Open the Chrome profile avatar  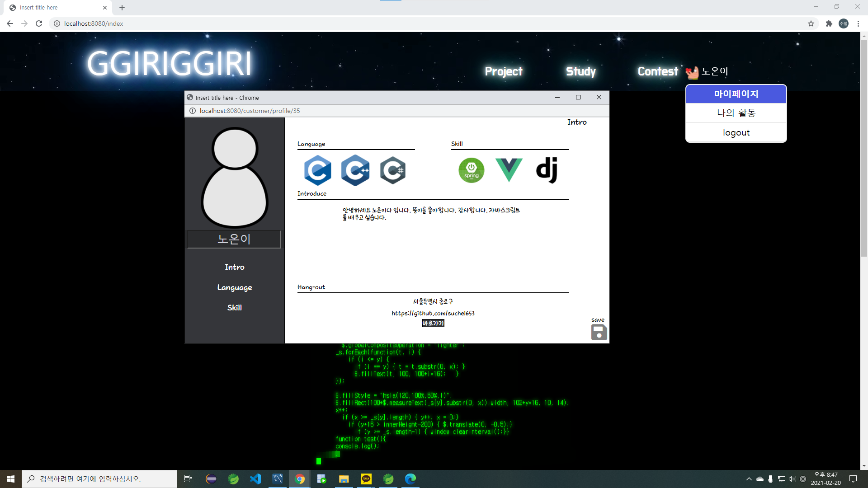tap(844, 23)
